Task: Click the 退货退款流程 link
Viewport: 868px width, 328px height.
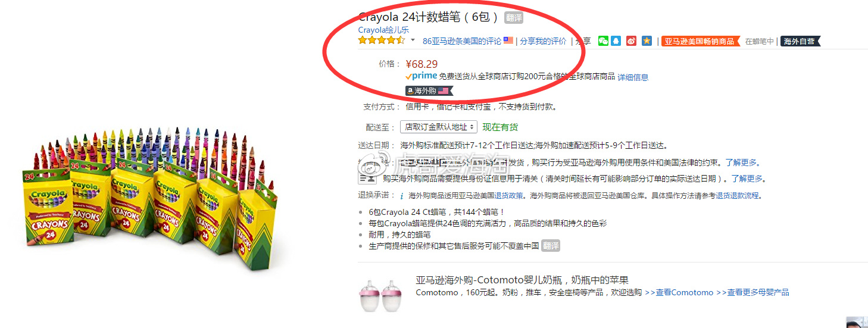Action: click(738, 195)
